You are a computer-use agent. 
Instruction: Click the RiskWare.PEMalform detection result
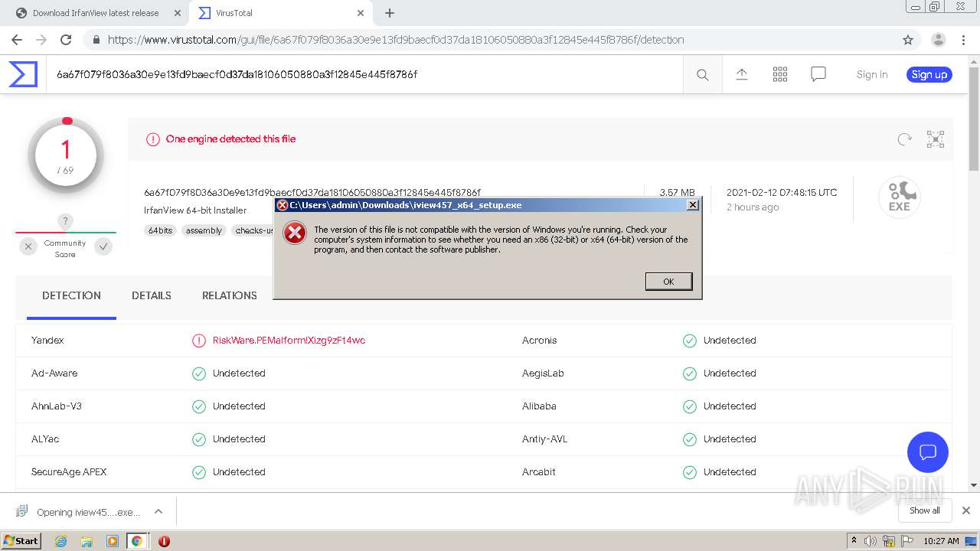pyautogui.click(x=289, y=341)
